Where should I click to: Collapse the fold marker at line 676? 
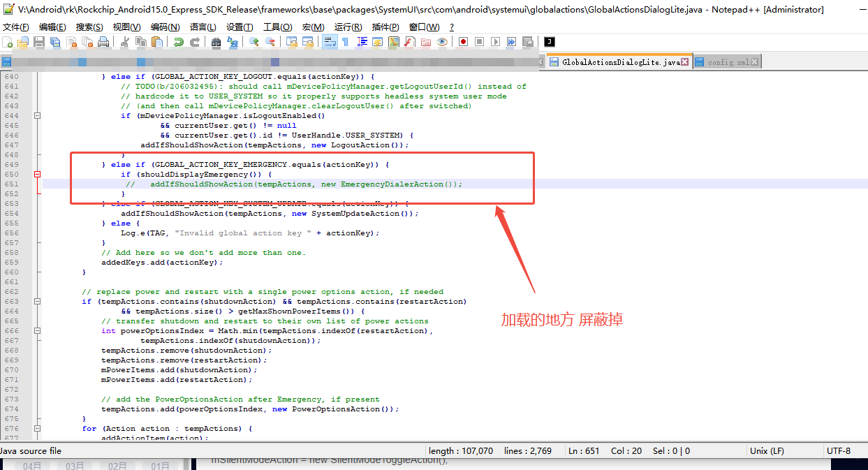tap(38, 429)
